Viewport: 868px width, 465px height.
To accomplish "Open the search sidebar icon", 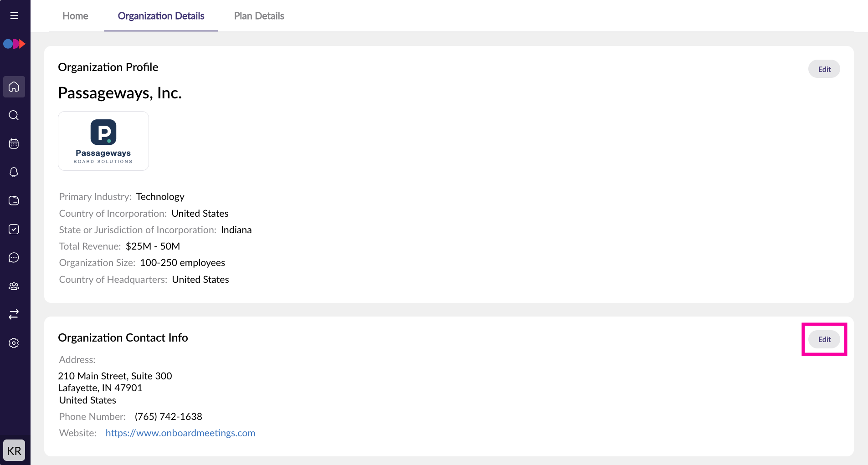I will [x=14, y=115].
